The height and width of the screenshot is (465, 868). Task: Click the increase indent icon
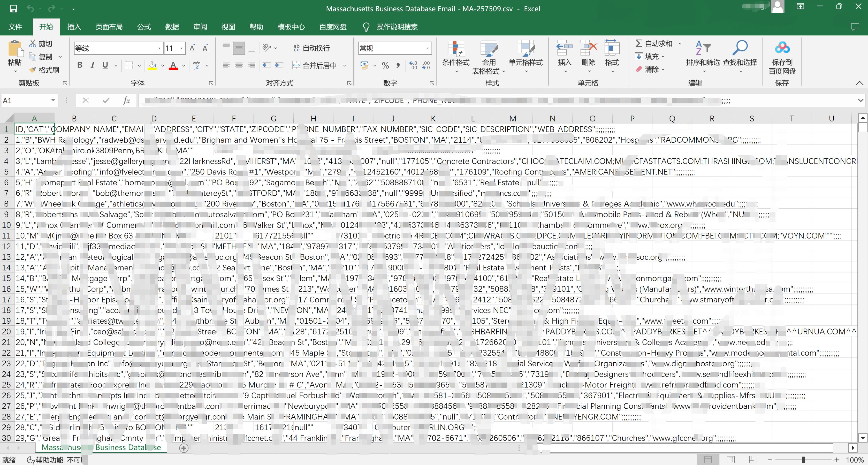click(279, 65)
